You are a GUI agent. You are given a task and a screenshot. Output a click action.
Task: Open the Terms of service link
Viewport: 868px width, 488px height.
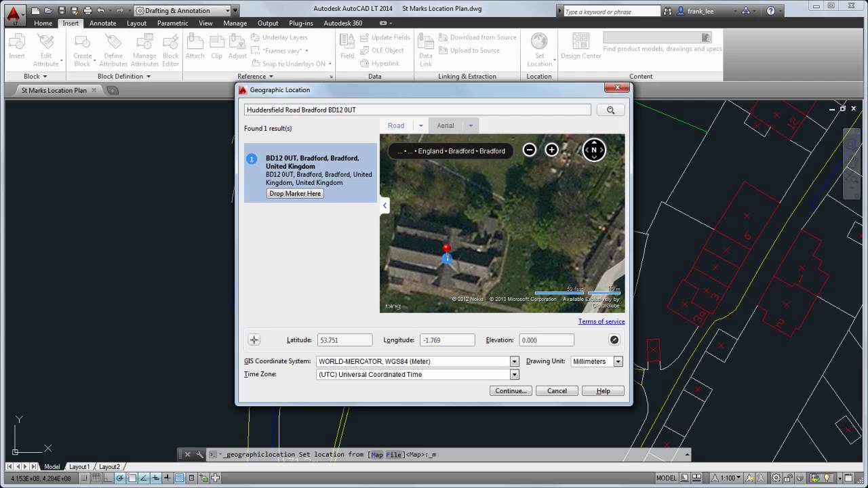[601, 322]
